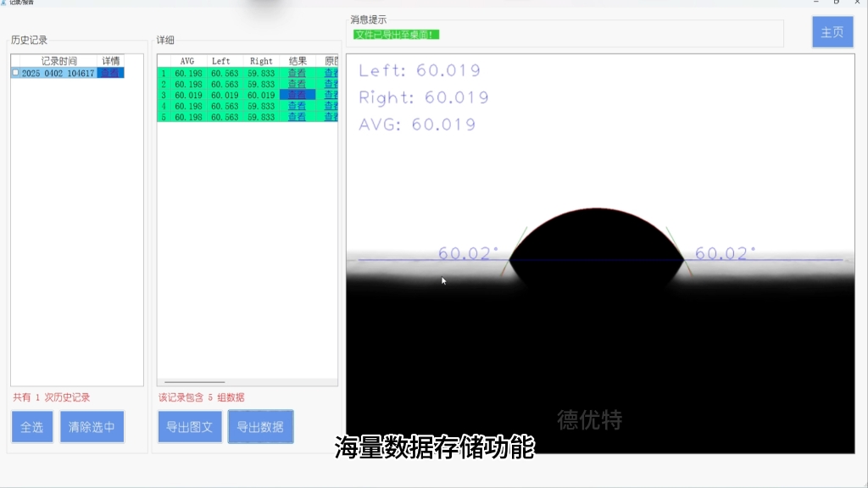Click the Left column header
This screenshot has width=868, height=488.
(221, 61)
